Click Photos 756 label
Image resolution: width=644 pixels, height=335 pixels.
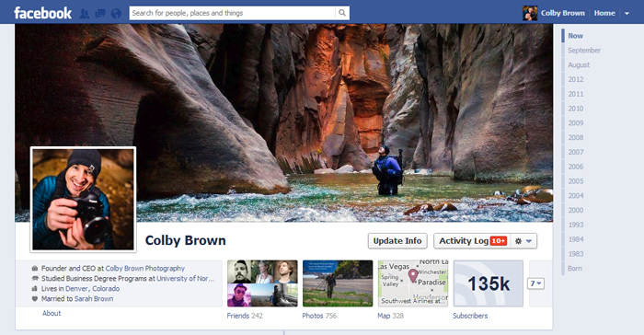tap(319, 316)
